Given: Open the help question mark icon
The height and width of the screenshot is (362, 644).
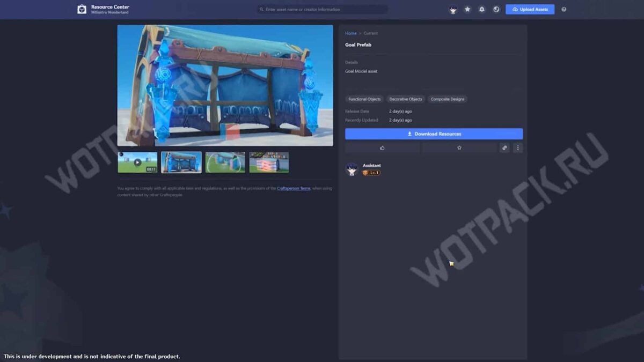Looking at the screenshot, I should pyautogui.click(x=563, y=10).
